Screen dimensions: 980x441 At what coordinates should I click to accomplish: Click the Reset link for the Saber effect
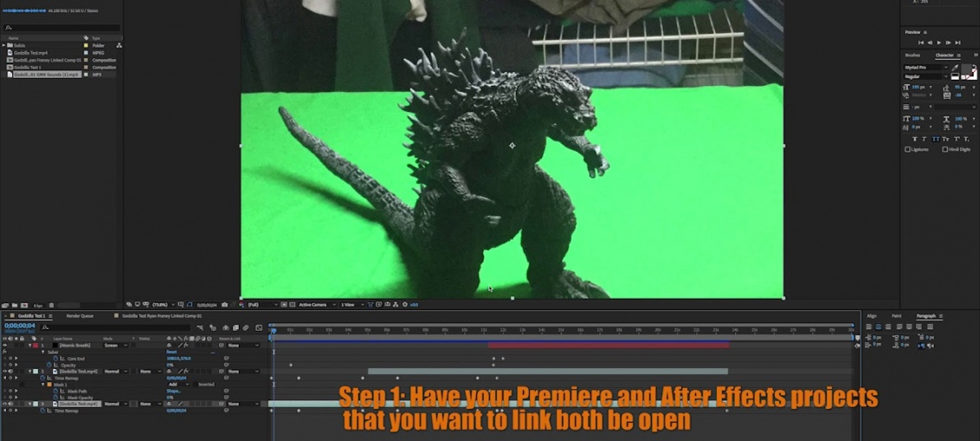[171, 352]
